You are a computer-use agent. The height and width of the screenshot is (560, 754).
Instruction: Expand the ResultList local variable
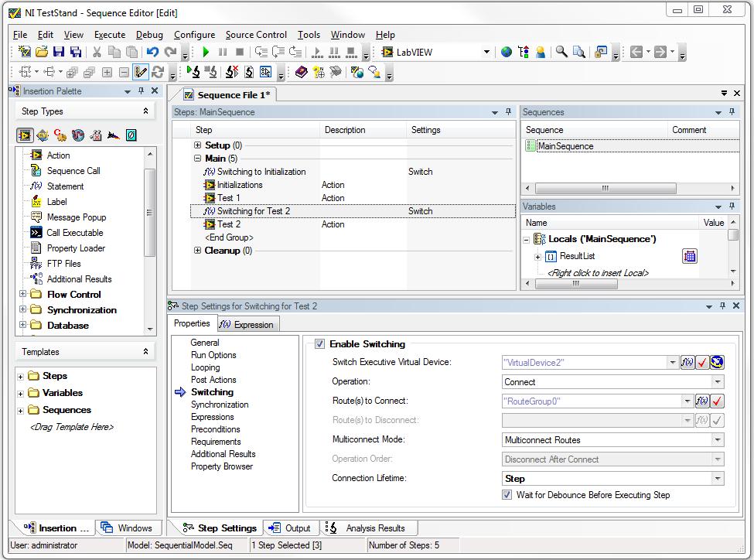[x=537, y=257]
